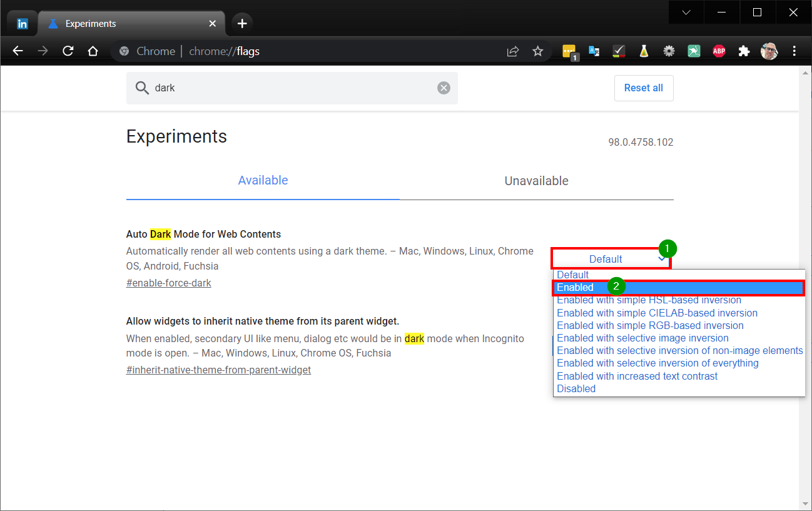Open the Adblock Plus extension

(719, 51)
